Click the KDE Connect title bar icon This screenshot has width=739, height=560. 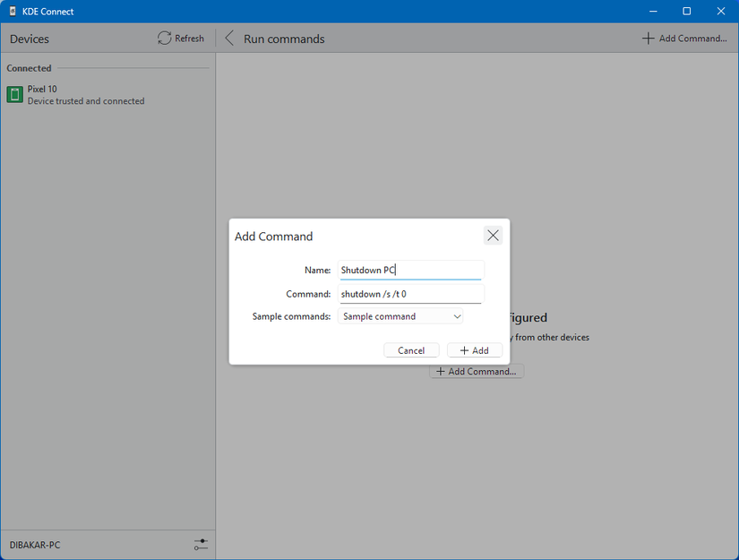[12, 11]
